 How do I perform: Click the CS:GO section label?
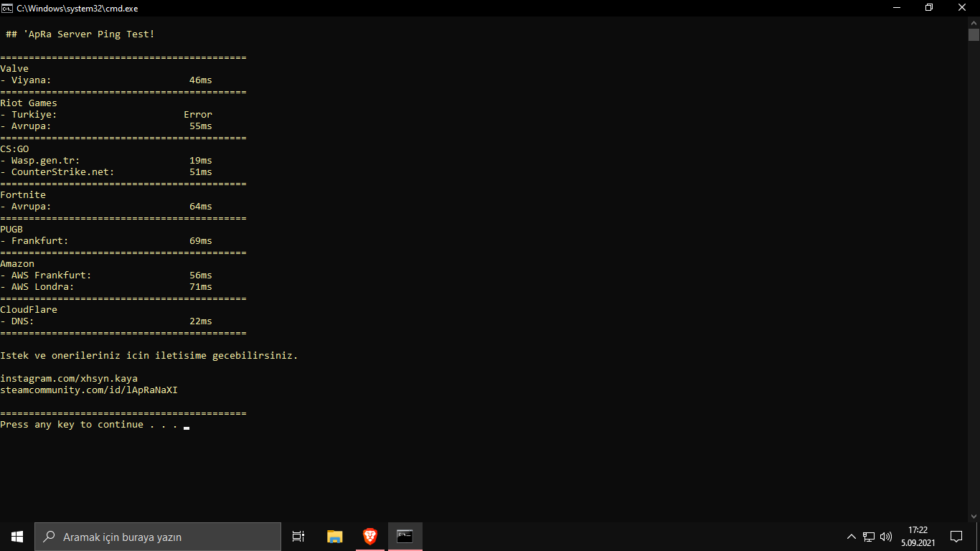point(14,149)
